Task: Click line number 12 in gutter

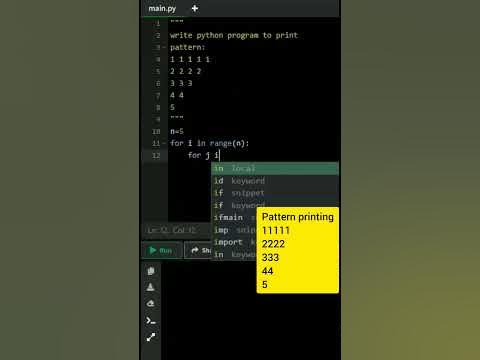Action: tap(156, 155)
